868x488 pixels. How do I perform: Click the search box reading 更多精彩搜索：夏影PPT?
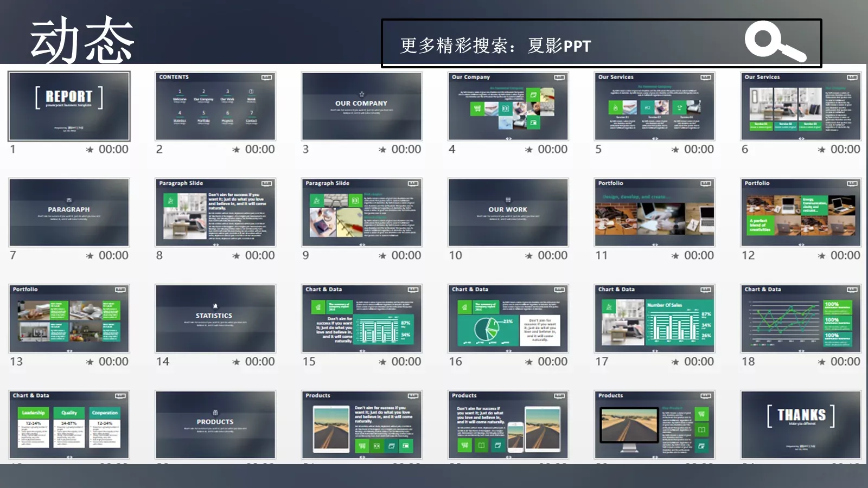coord(601,43)
